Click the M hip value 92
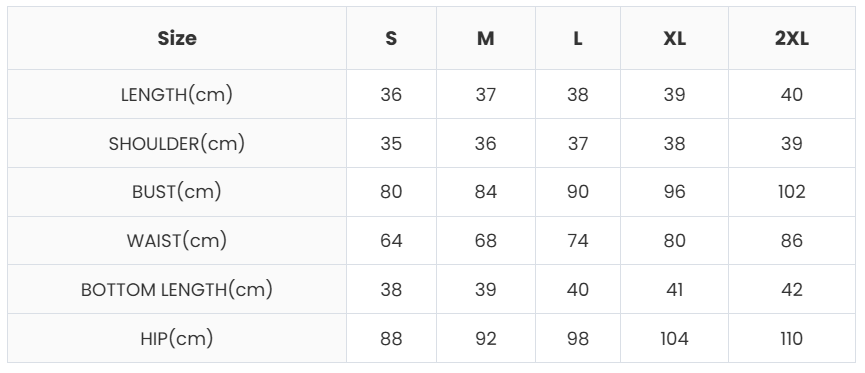Viewport: 865px width, 373px height. coord(485,338)
